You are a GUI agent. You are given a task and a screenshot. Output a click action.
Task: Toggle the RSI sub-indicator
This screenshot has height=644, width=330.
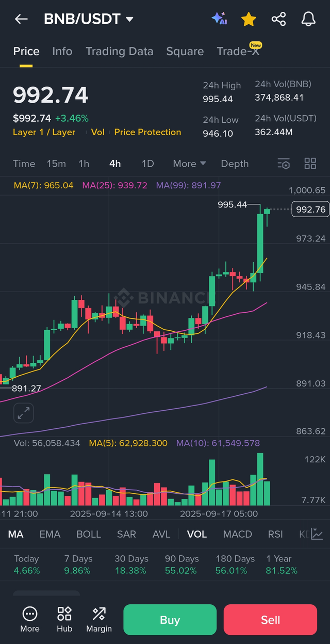[275, 534]
